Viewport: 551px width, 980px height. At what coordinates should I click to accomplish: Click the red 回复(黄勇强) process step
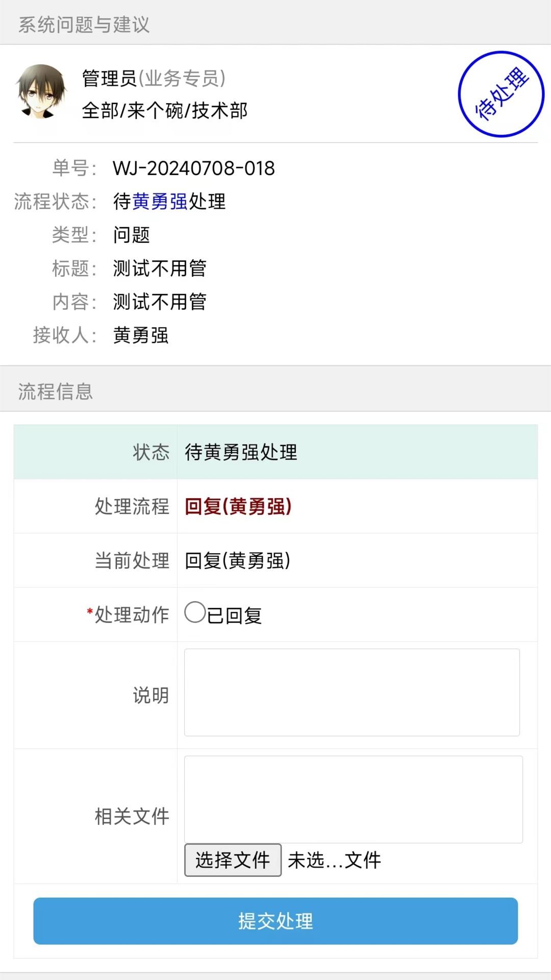point(238,506)
